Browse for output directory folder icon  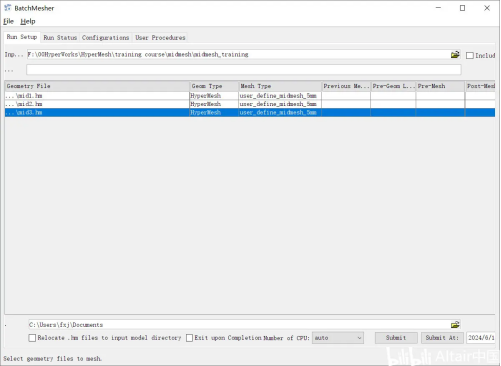pos(455,324)
